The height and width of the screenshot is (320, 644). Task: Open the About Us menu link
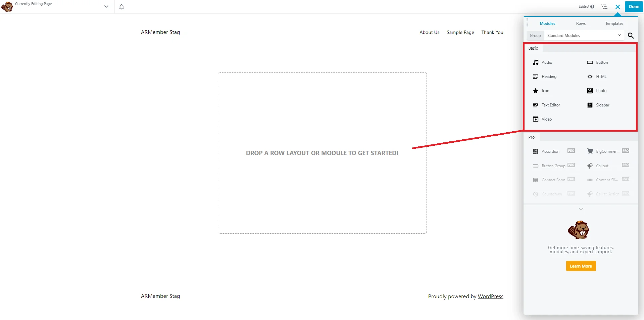[429, 32]
